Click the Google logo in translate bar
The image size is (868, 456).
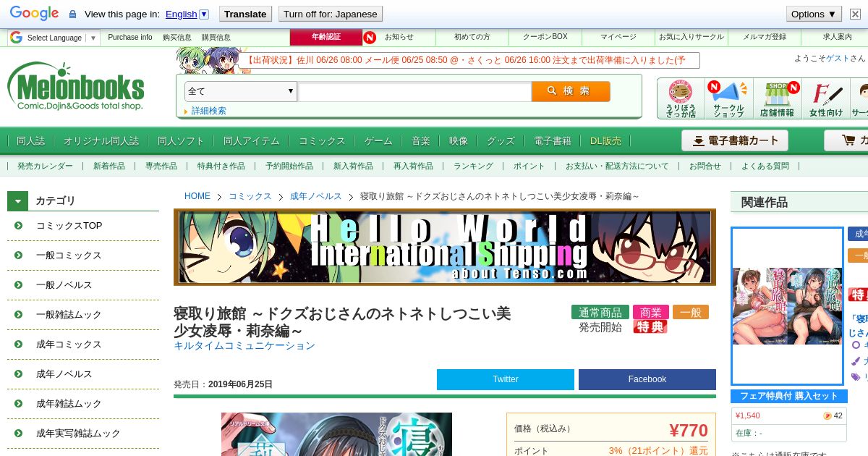coord(34,14)
